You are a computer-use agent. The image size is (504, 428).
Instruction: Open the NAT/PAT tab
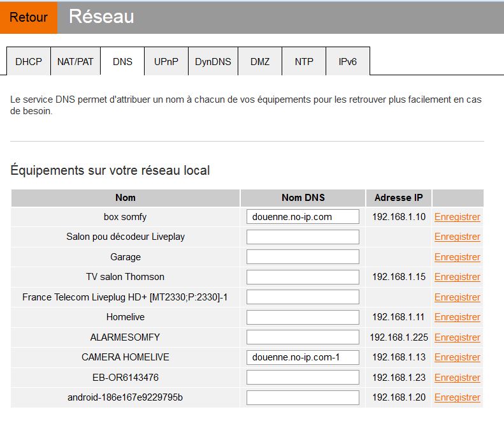point(75,61)
